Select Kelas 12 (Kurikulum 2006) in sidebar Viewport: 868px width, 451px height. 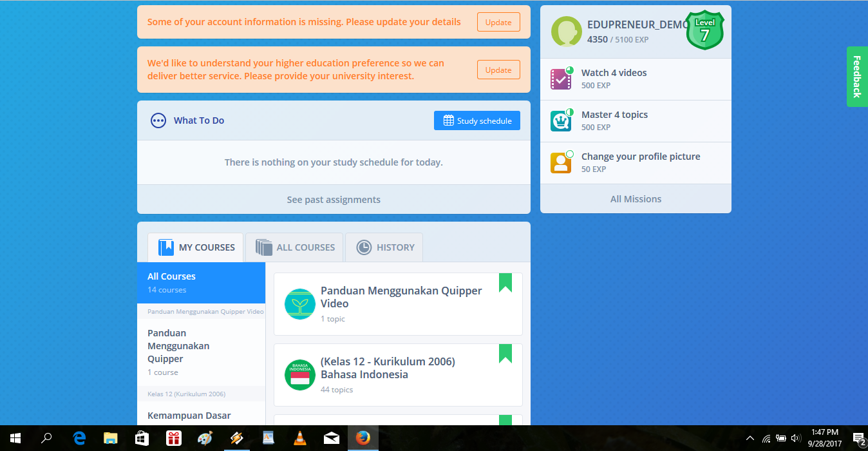tap(187, 393)
